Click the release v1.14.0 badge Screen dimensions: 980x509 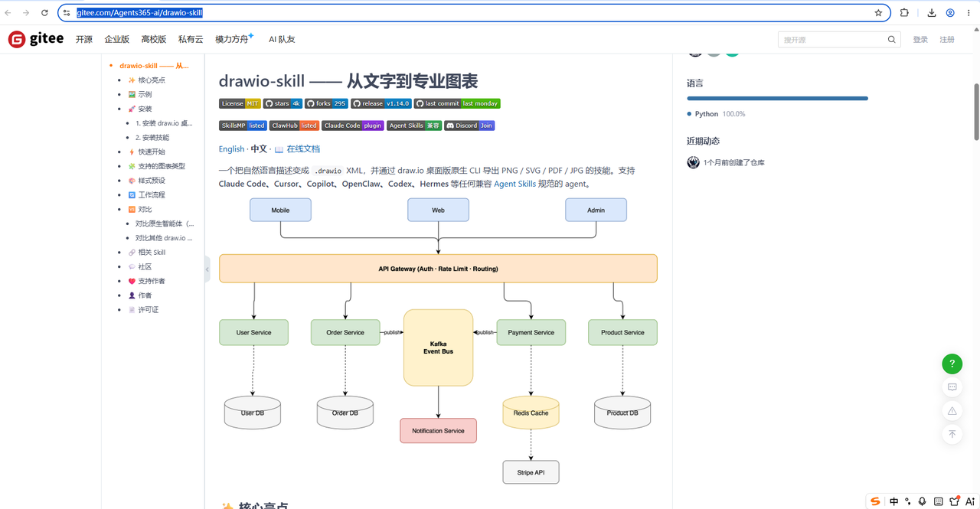pos(381,103)
